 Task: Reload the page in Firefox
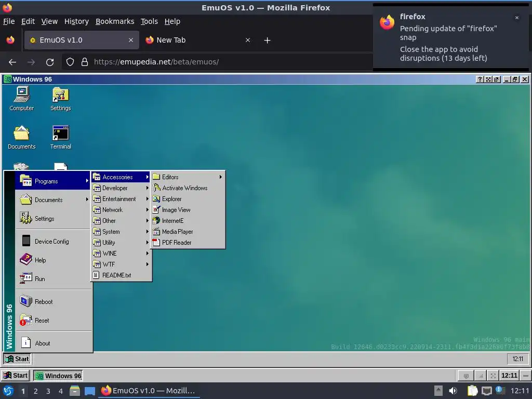[50, 62]
